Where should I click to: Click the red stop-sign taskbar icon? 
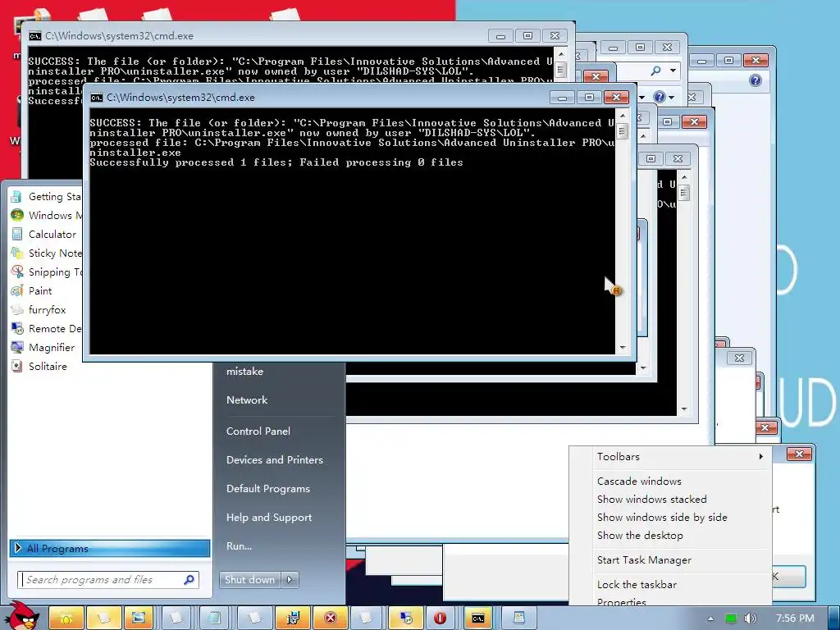click(440, 619)
